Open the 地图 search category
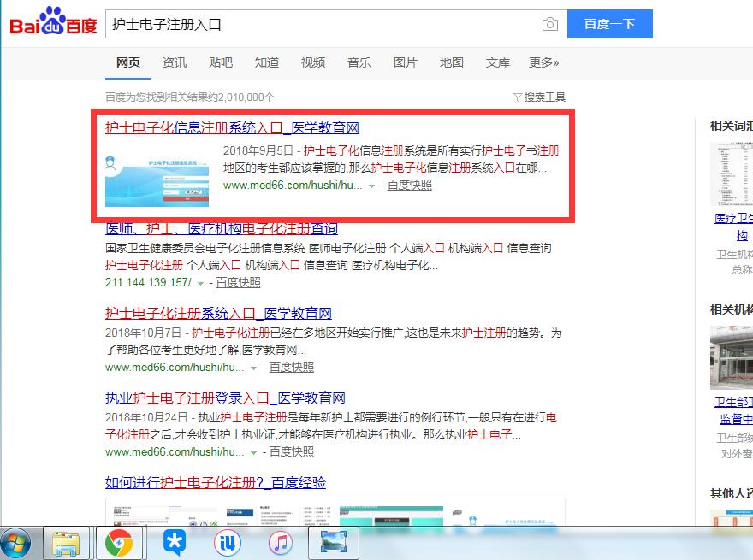Viewport: 753px width, 560px height. (x=451, y=62)
